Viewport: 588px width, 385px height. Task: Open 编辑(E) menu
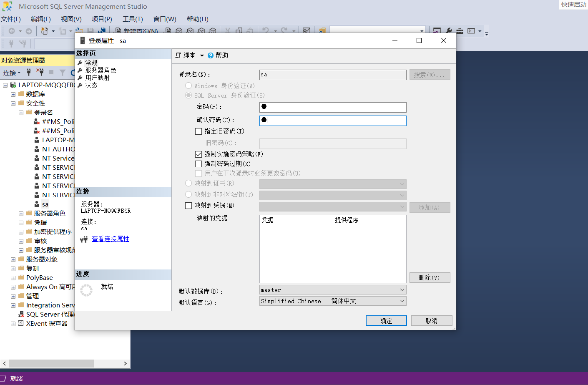[41, 19]
